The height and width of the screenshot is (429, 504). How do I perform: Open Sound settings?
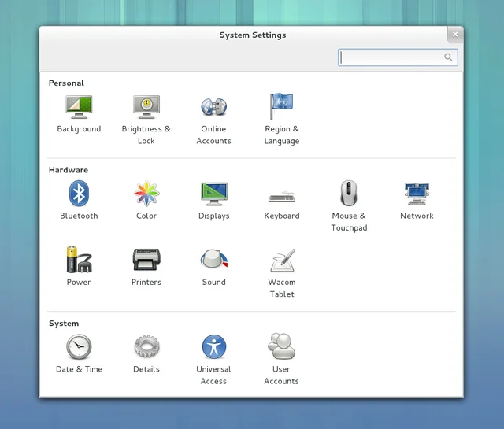pyautogui.click(x=213, y=260)
